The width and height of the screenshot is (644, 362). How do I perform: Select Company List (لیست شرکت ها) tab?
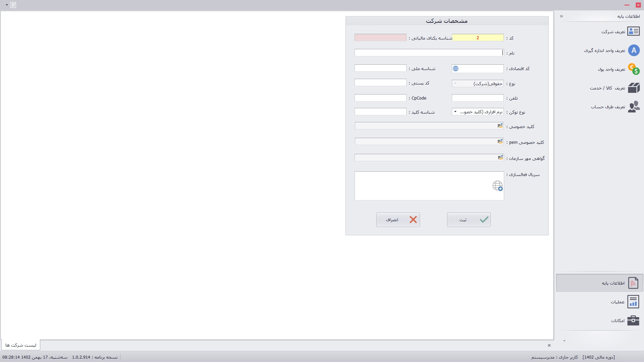(x=21, y=345)
